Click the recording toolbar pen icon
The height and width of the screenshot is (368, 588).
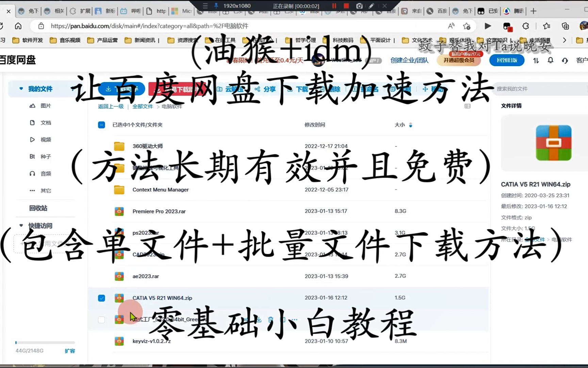tap(372, 6)
